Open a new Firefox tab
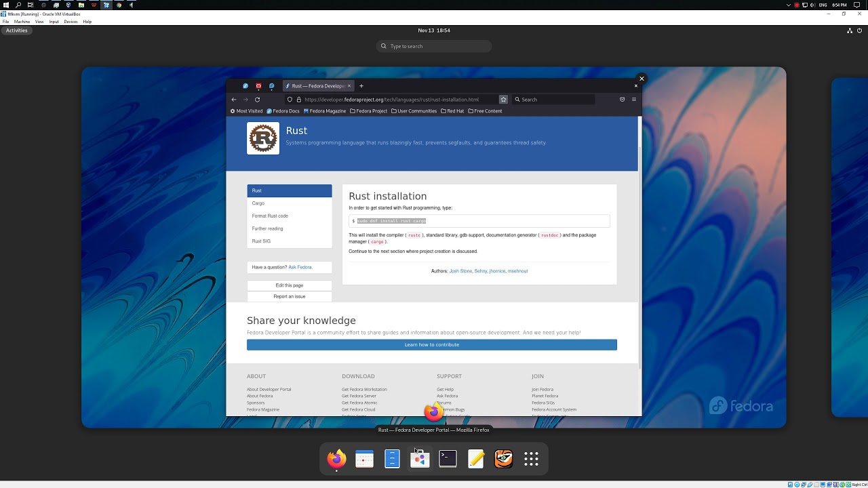This screenshot has width=868, height=488. coord(361,86)
